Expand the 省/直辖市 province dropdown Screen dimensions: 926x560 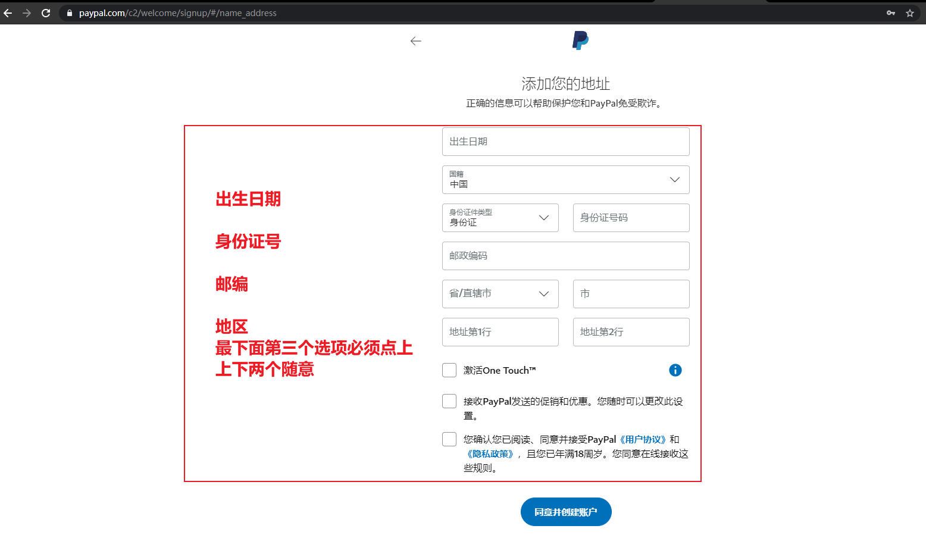pyautogui.click(x=500, y=294)
